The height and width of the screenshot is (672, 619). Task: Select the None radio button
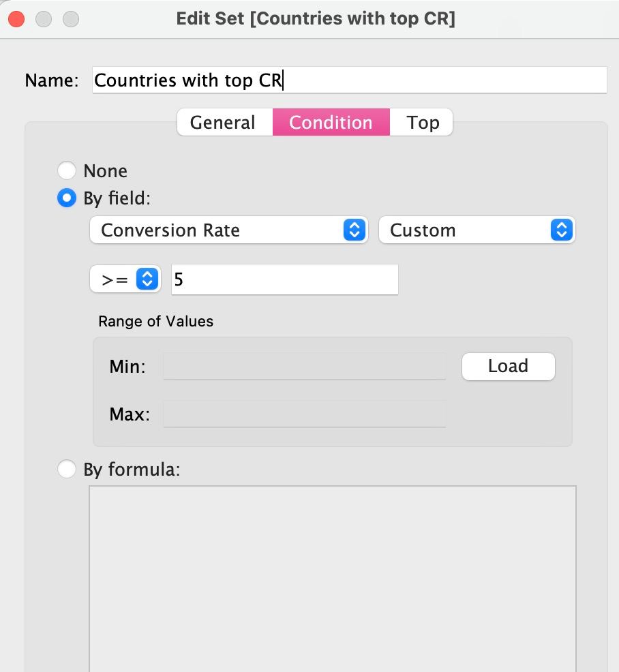67,170
